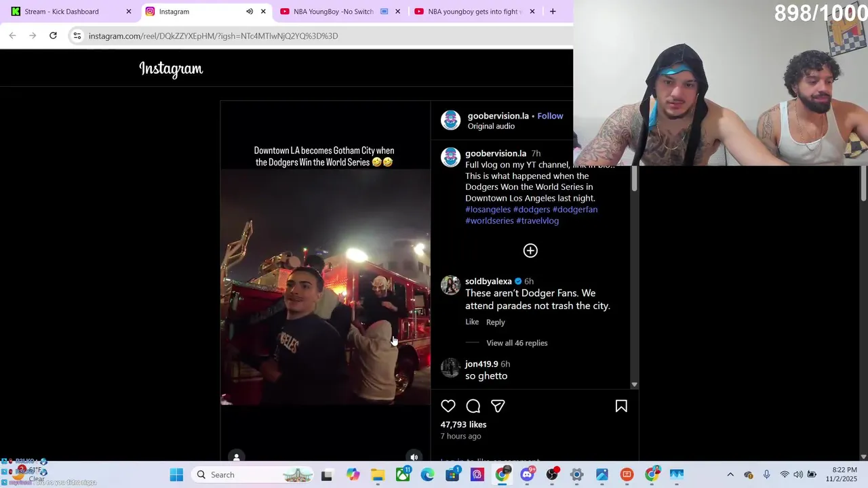Open Microsoft Store from the taskbar
Viewport: 868px width, 488px height.
pyautogui.click(x=452, y=474)
